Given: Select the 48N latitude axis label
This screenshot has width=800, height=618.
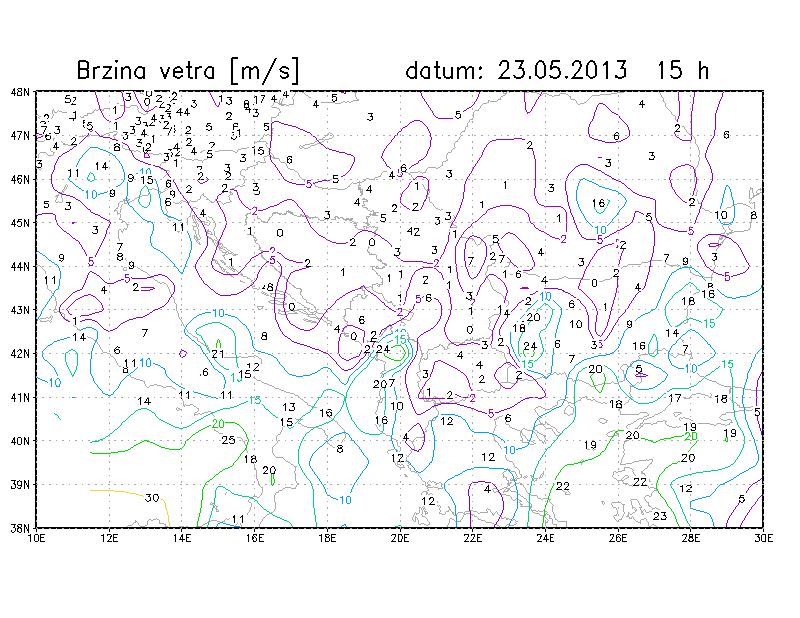Looking at the screenshot, I should click(x=20, y=92).
